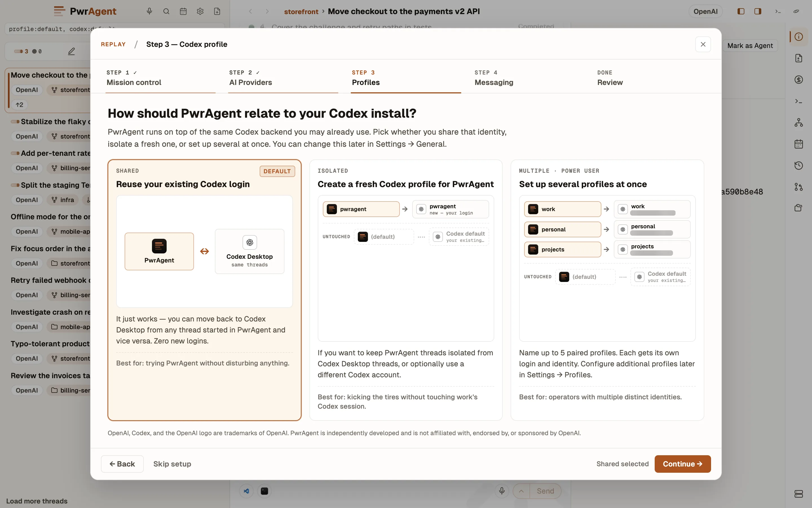Toggle the left sidebar panel icon
The image size is (812, 508).
[x=741, y=11]
